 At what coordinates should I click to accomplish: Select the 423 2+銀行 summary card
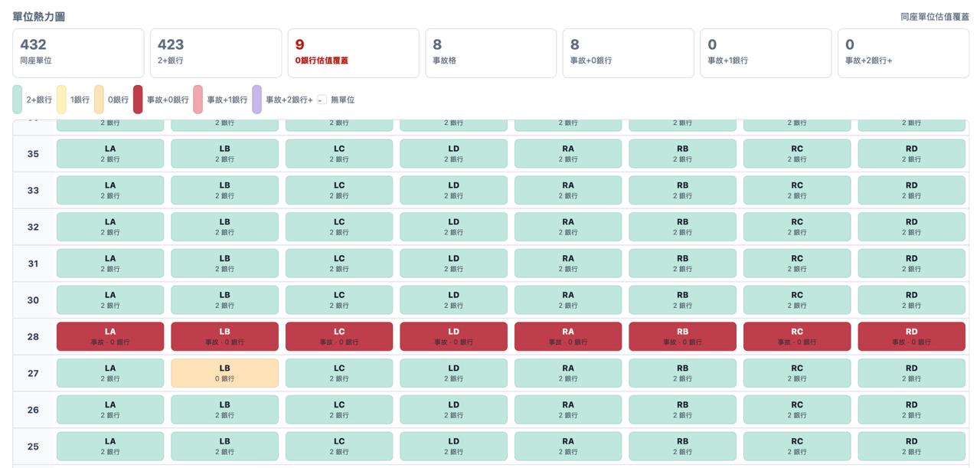click(x=216, y=54)
